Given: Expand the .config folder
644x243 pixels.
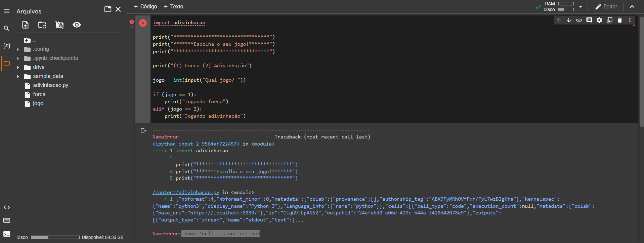Looking at the screenshot, I should [18, 49].
